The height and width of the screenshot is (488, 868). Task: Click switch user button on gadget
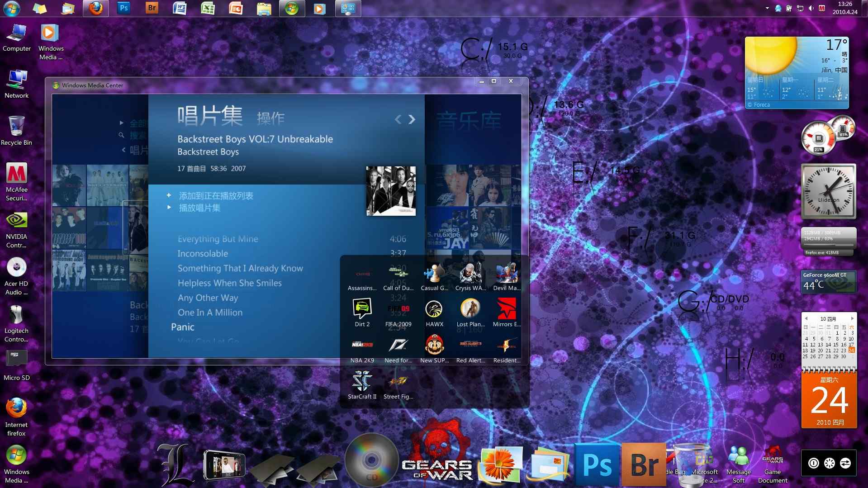[845, 463]
